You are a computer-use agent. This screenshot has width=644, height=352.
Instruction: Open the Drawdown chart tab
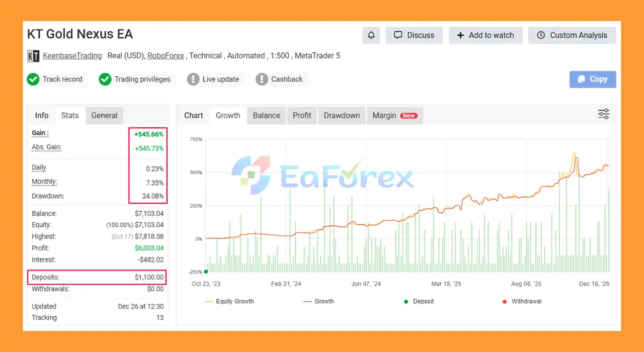point(342,116)
